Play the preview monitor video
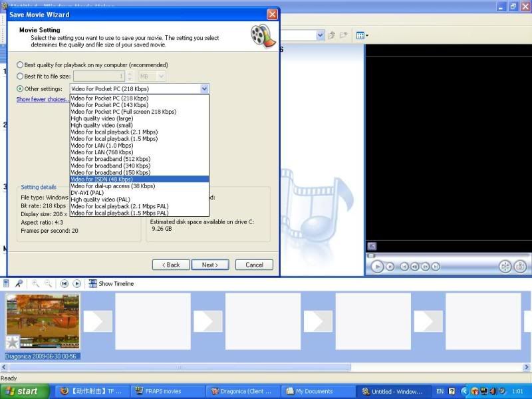Screen dimensions: 532x399 click(x=377, y=267)
